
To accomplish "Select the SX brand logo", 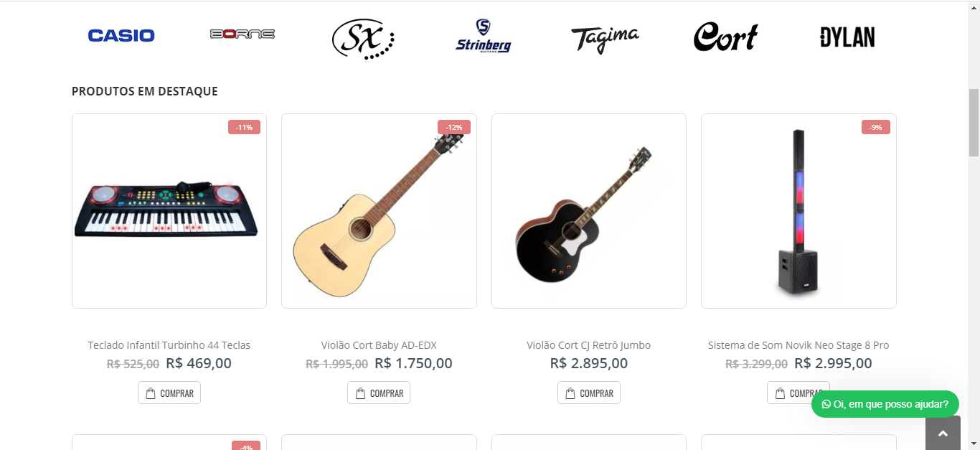I will point(363,39).
